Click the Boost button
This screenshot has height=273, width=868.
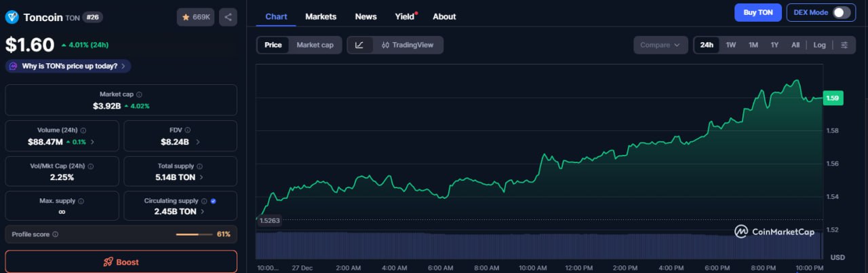[x=121, y=261]
